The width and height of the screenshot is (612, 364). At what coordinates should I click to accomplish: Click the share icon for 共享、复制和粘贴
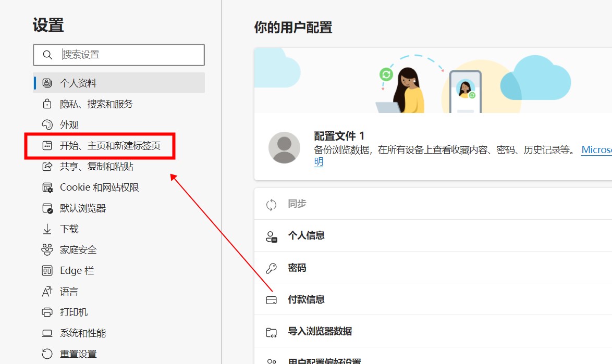47,167
